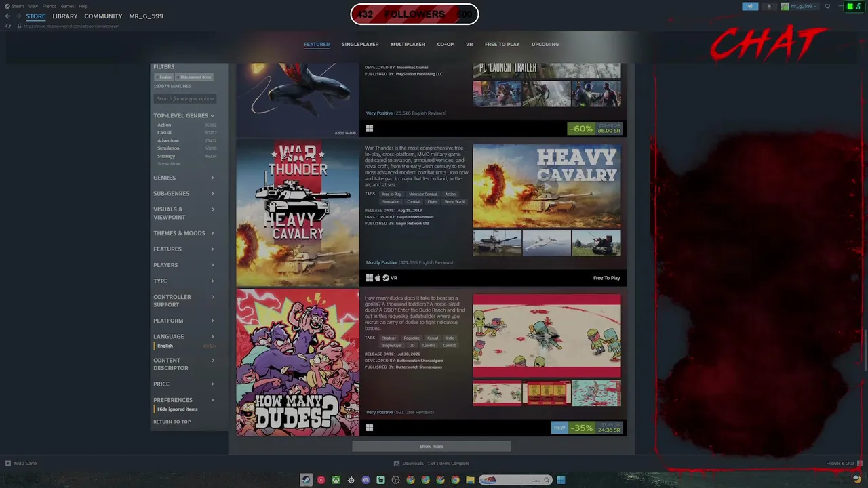Click the search icon in taskbar search box
This screenshot has width=868, height=488.
(547, 480)
